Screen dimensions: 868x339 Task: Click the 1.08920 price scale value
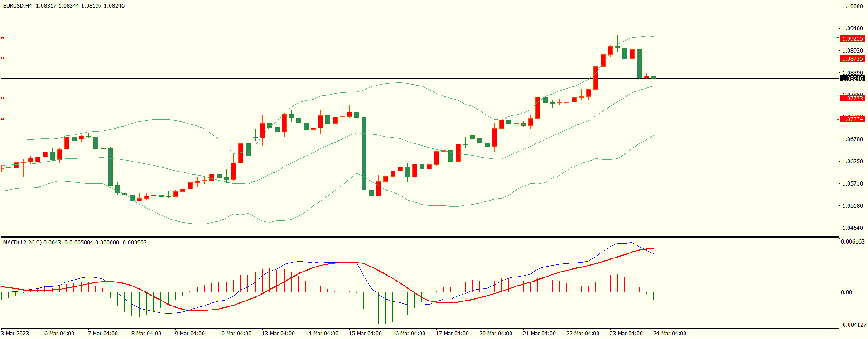pos(852,51)
